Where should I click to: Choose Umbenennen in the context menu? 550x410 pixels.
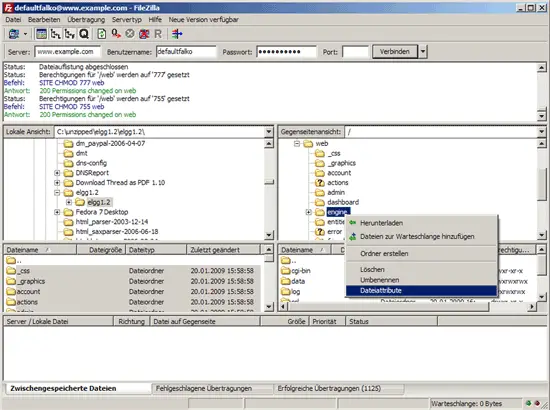(421, 280)
